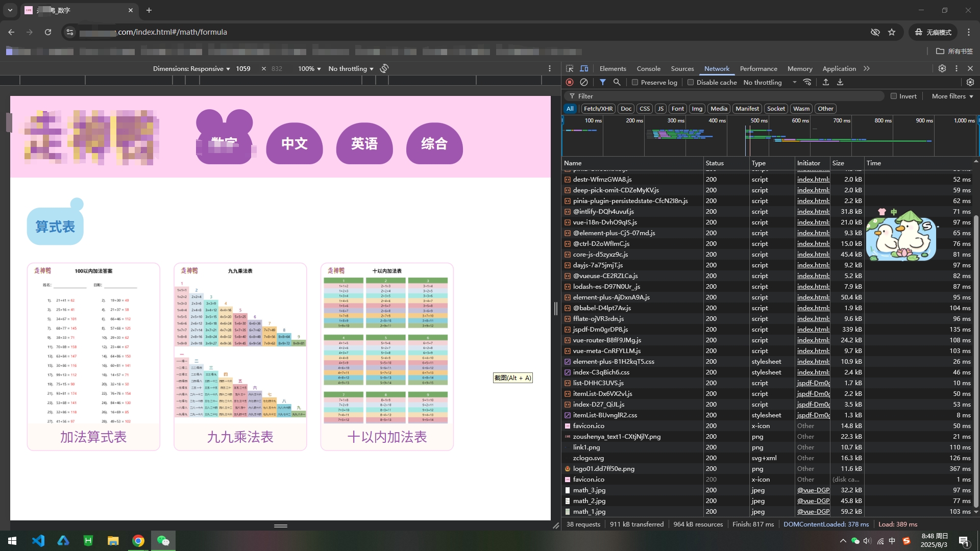Open the 100% zoom dropdown

309,68
